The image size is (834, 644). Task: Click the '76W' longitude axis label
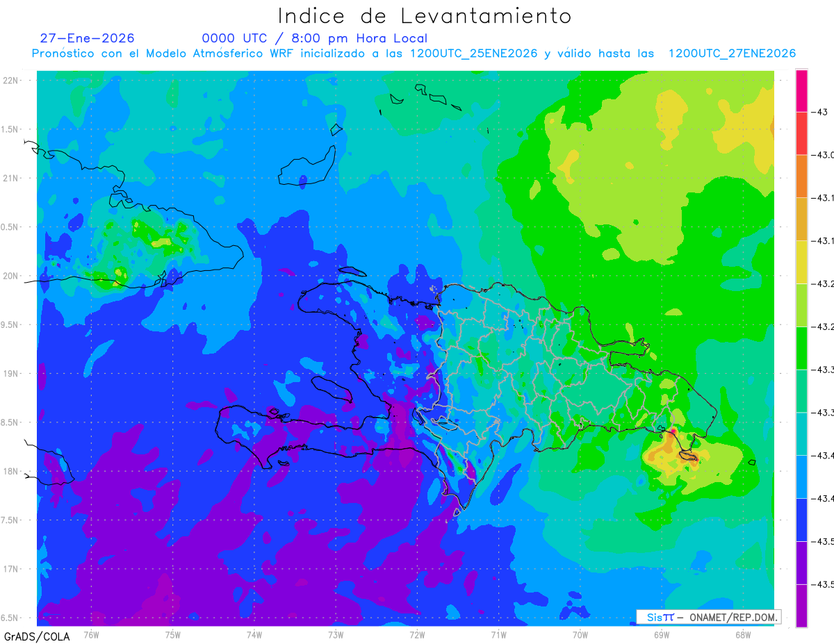[x=91, y=635]
